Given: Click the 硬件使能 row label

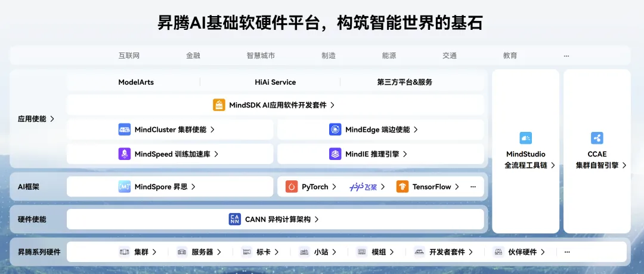Looking at the screenshot, I should 32,219.
